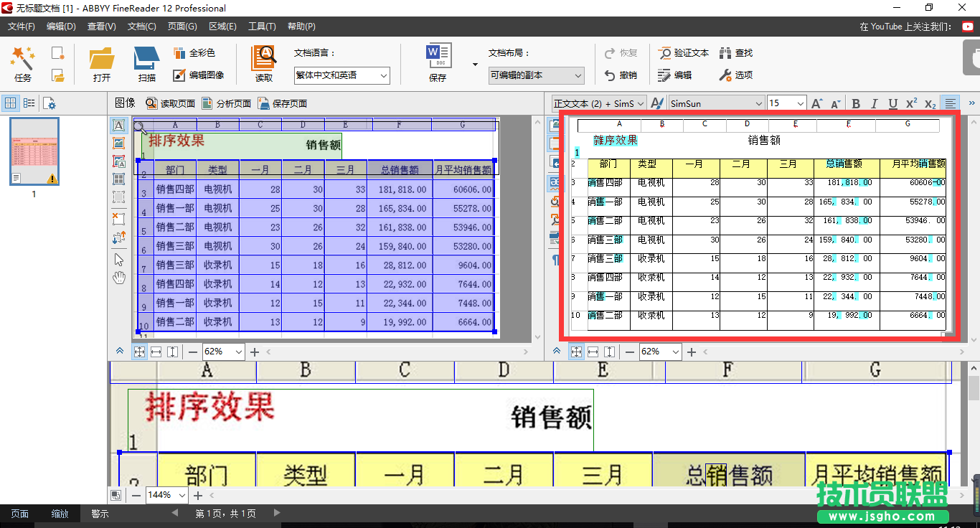
Task: Click the delete area tool icon
Action: click(118, 218)
